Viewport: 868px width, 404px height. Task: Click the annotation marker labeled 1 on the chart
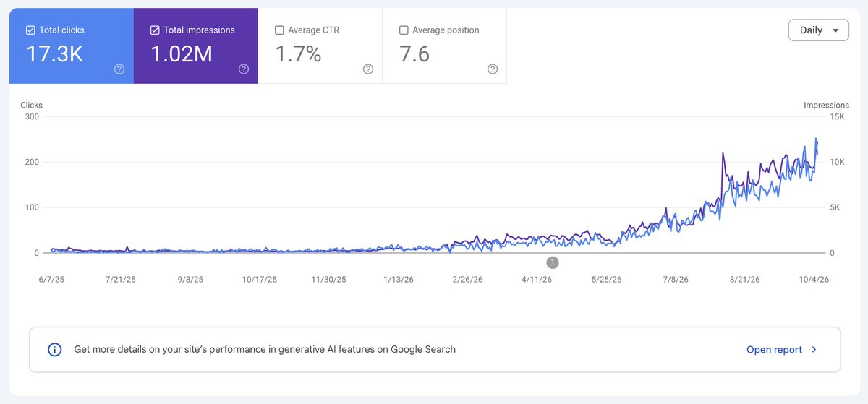click(553, 262)
